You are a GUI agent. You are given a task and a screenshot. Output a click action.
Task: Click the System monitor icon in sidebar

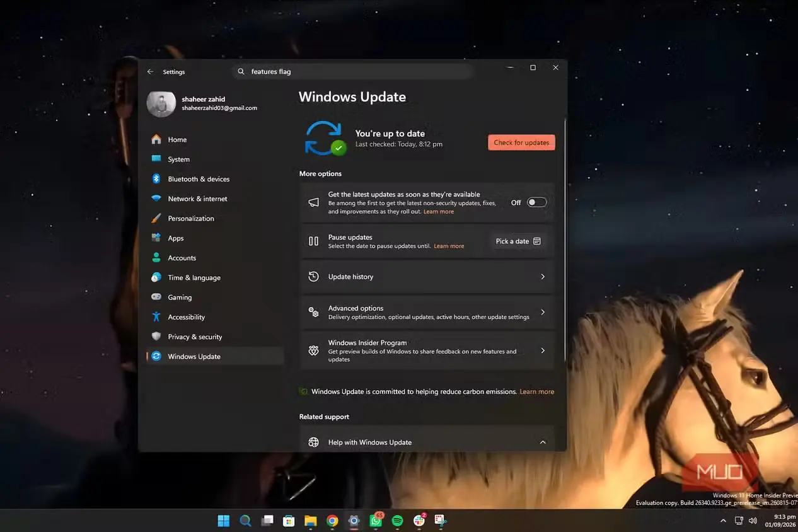(156, 159)
